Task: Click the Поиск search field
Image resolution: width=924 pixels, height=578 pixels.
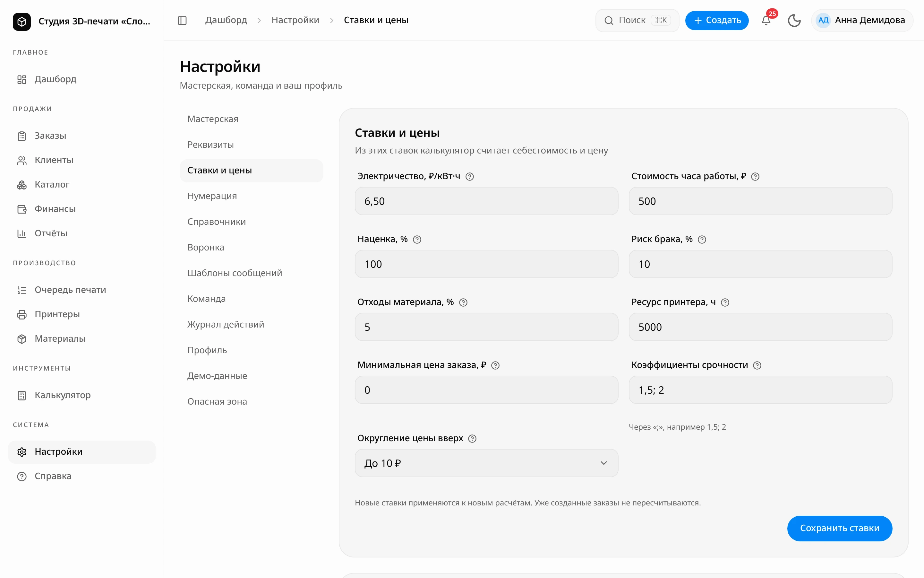Action: pyautogui.click(x=637, y=20)
